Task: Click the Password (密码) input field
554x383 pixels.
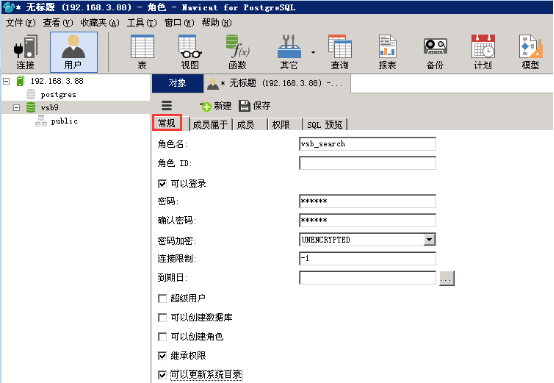Action: (x=367, y=201)
